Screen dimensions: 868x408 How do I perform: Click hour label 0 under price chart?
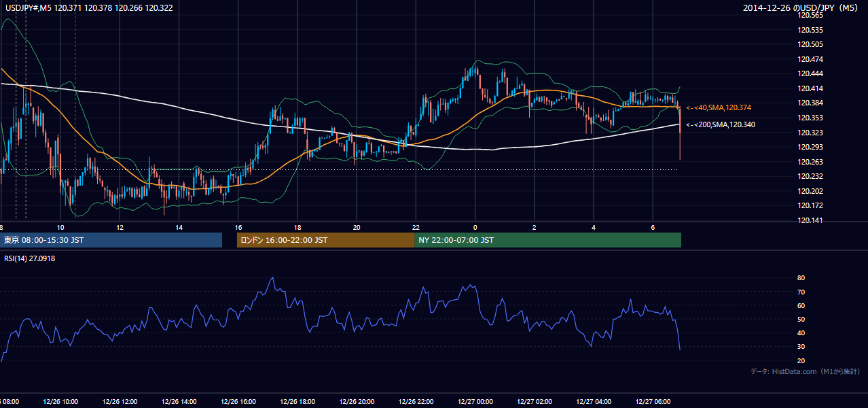pos(475,227)
